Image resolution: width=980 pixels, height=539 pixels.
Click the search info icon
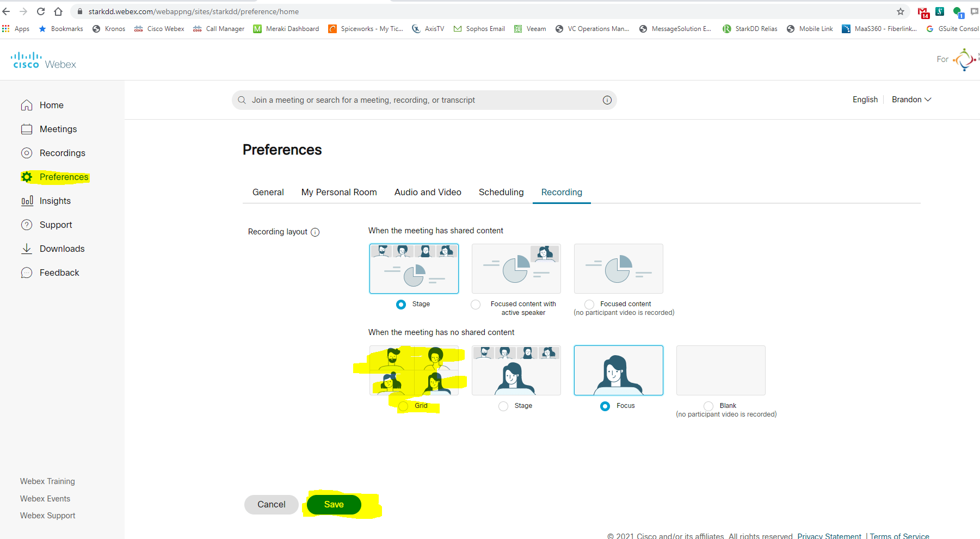(x=607, y=100)
